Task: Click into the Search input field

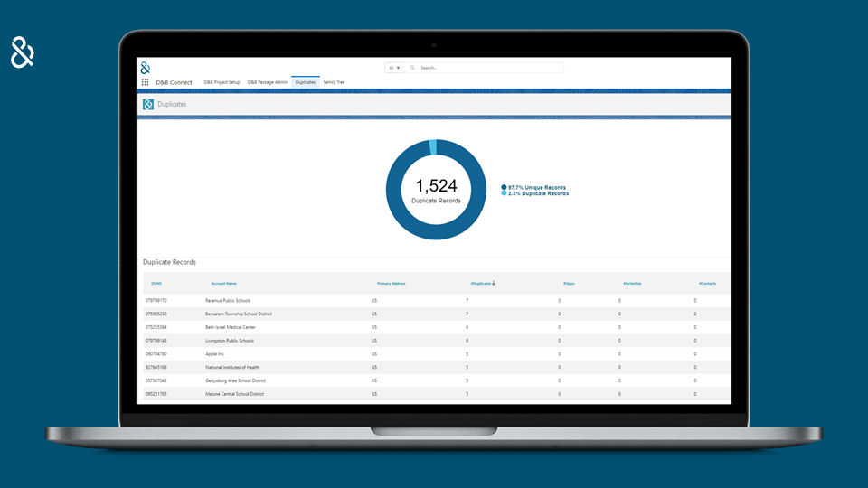Action: (x=488, y=68)
